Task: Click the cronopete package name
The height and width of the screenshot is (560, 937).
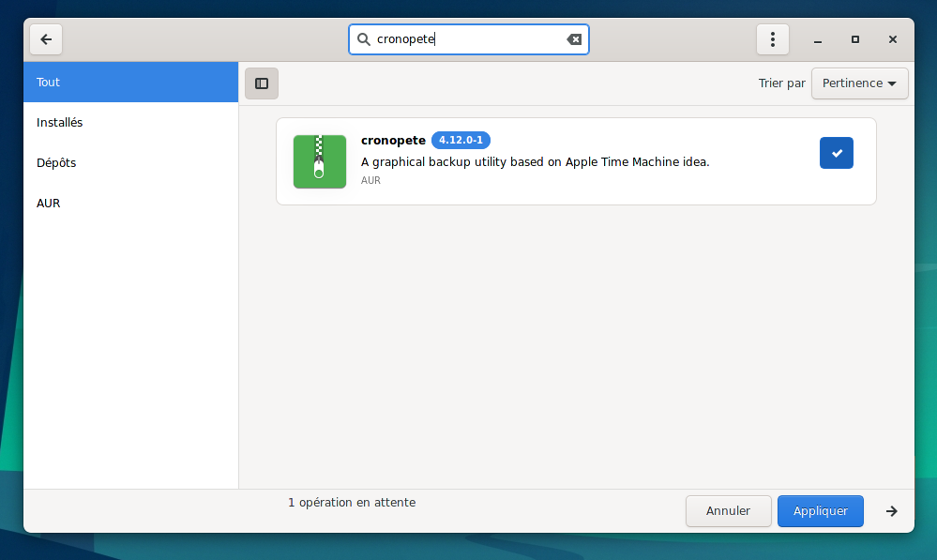Action: point(393,141)
